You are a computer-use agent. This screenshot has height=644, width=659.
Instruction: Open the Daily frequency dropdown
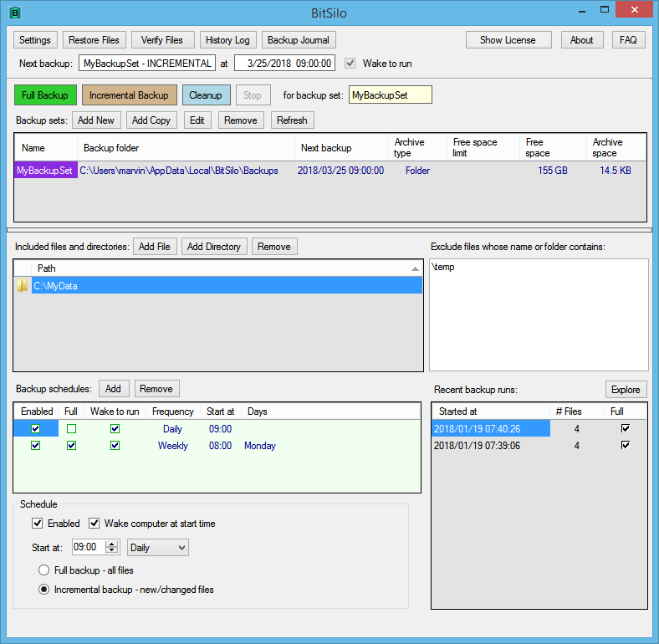click(x=158, y=548)
